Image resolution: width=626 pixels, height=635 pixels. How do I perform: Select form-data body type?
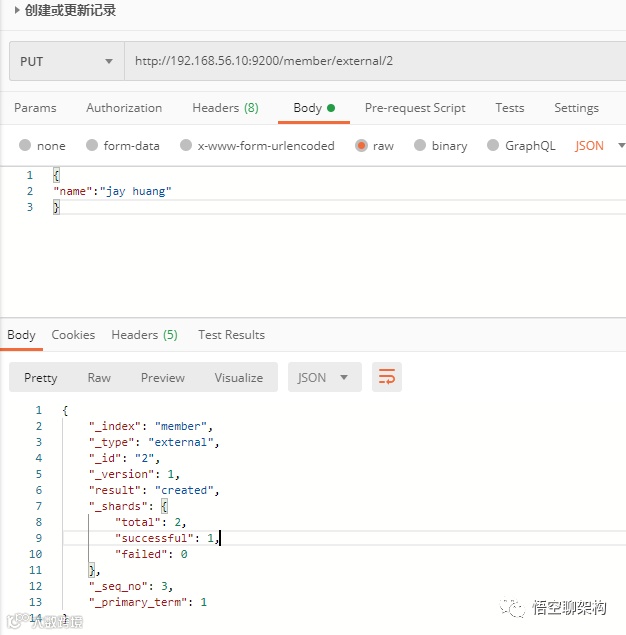pos(123,145)
